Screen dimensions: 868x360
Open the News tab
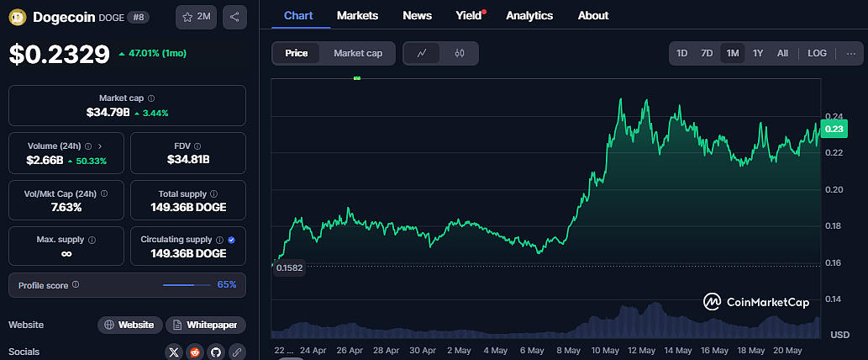pos(417,15)
